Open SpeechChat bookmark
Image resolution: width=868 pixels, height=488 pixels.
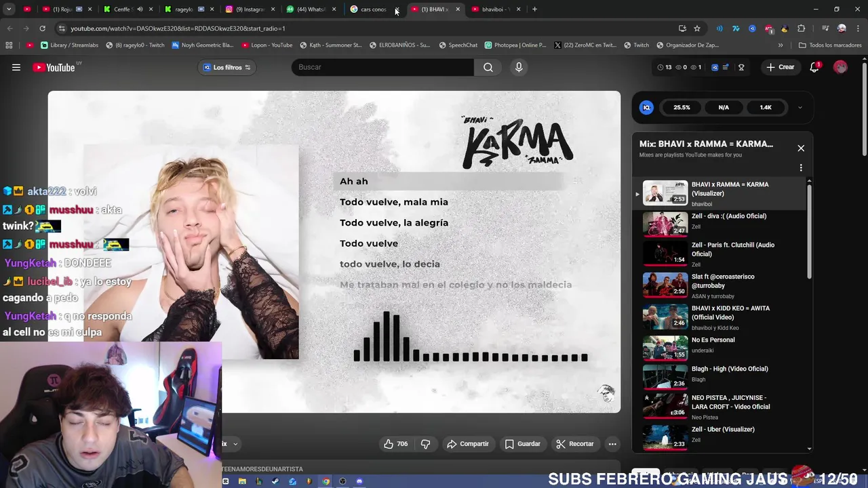pyautogui.click(x=458, y=45)
